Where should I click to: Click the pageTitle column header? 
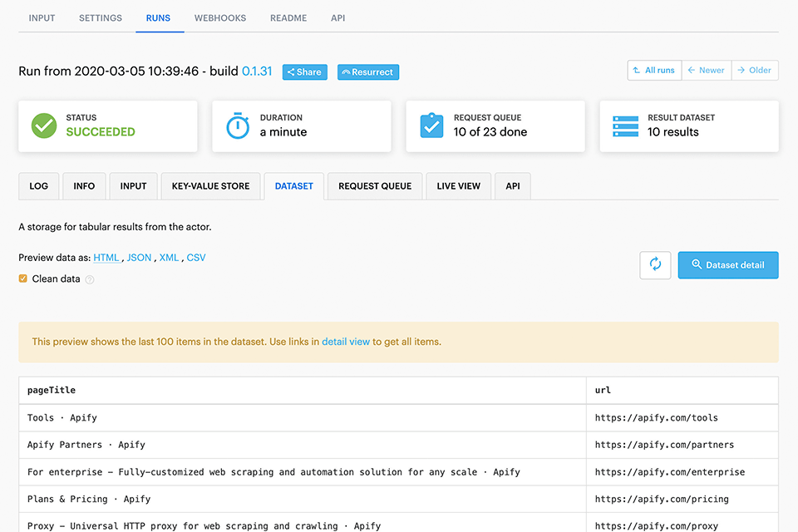(x=303, y=391)
